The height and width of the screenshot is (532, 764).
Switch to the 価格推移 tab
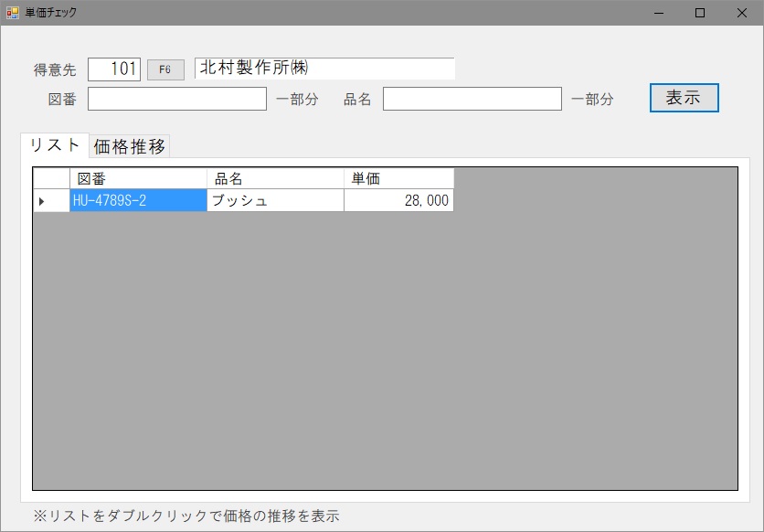[128, 145]
